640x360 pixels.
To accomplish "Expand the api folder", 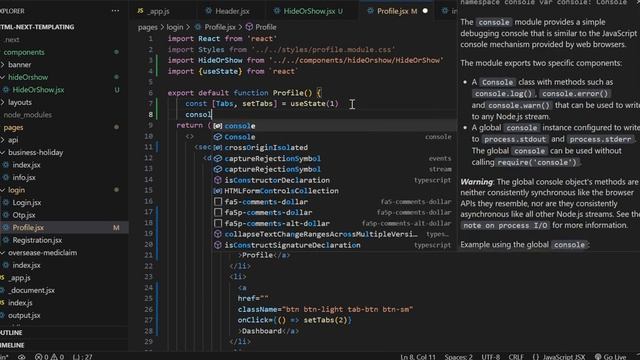I will 13,140.
